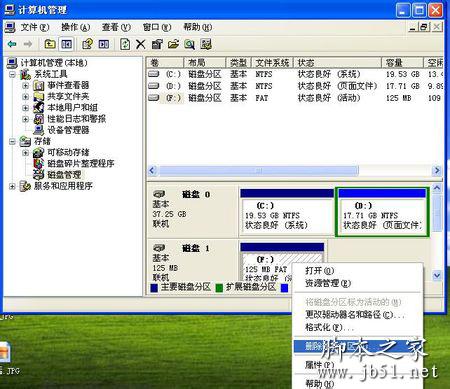Image resolution: width=450 pixels, height=389 pixels.
Task: Open the 文件(F) menu
Action: [x=35, y=27]
